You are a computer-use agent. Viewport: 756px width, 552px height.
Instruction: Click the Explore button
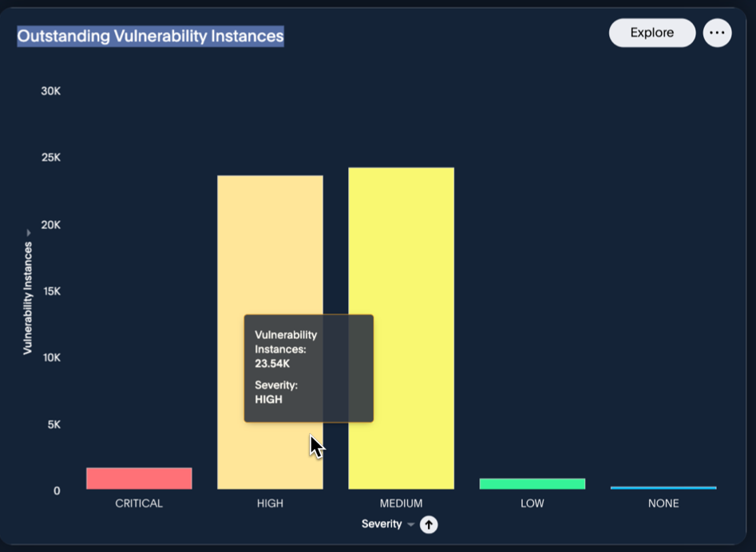(652, 33)
